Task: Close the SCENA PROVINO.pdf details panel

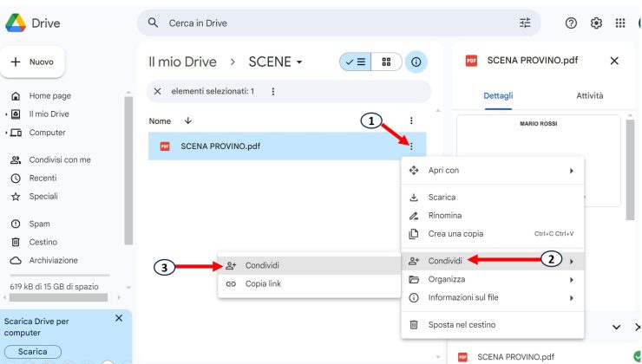Action: [x=614, y=61]
